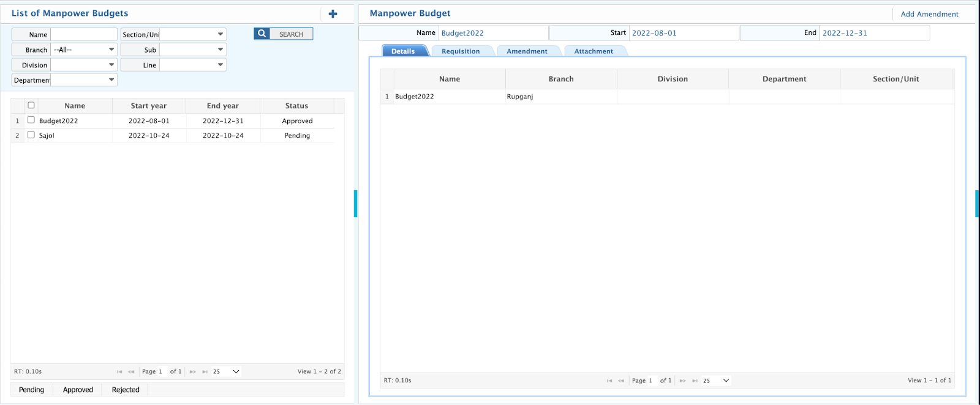Click the plus icon to add manpower budget
The height and width of the screenshot is (405, 980).
[333, 13]
